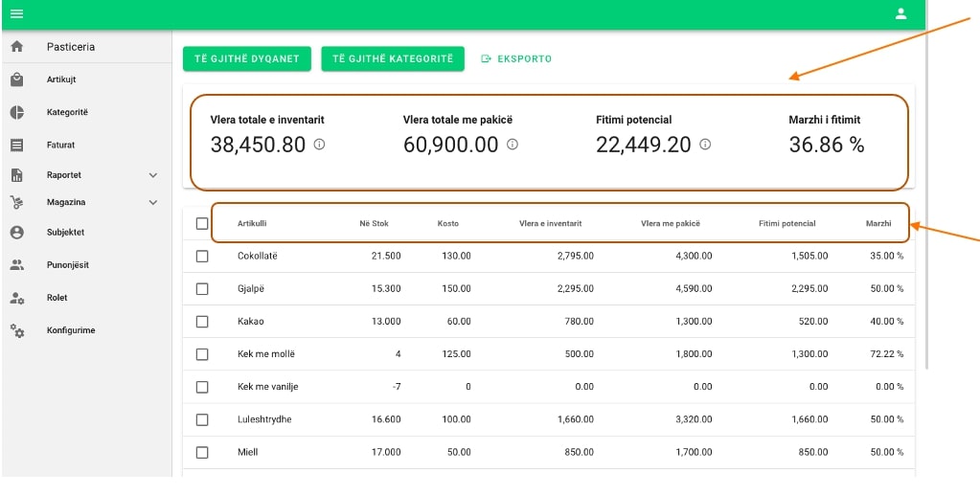This screenshot has width=980, height=496.
Task: Expand the Magazina submenu chevron
Action: 153,203
